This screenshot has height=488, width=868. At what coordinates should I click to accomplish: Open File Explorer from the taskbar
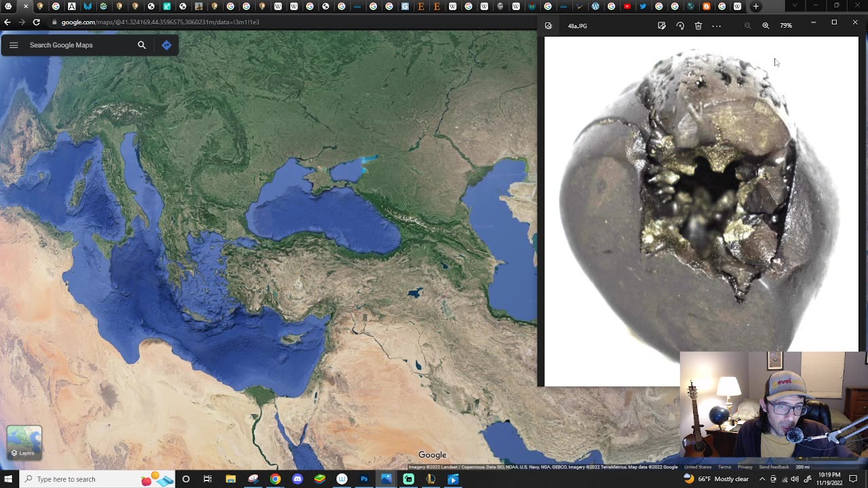click(x=231, y=479)
